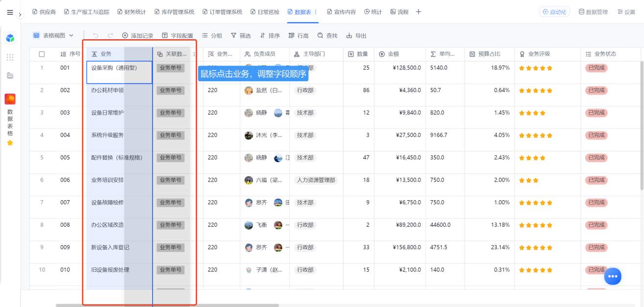The width and height of the screenshot is (644, 307).
Task: Click the 预算占比 column header
Action: 489,54
